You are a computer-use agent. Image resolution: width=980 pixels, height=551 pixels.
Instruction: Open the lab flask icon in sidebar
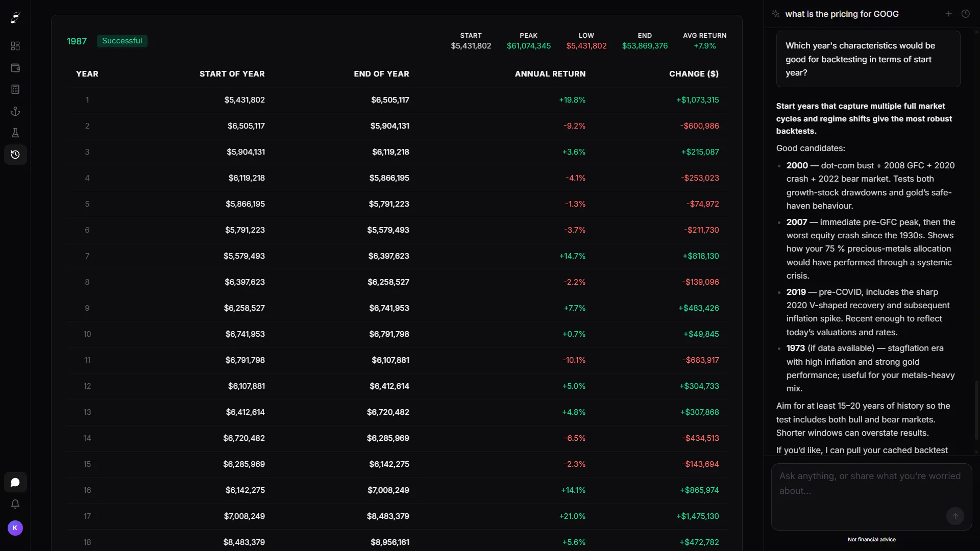[15, 133]
